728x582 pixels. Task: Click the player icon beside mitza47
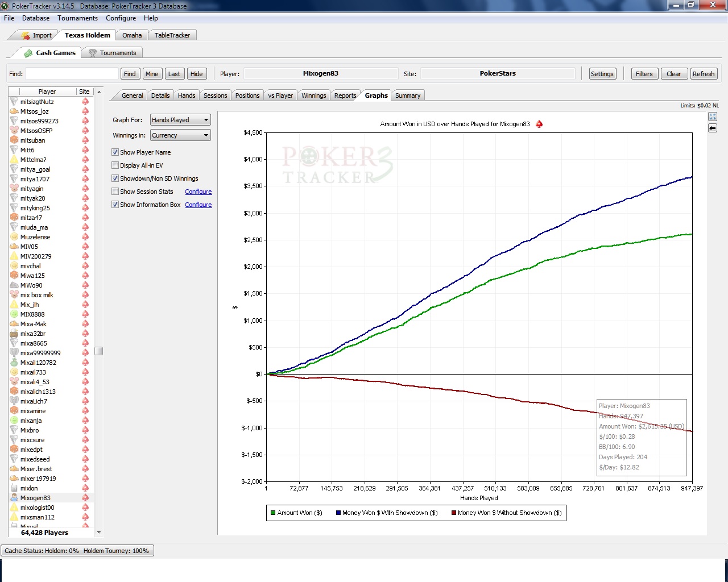click(x=14, y=218)
